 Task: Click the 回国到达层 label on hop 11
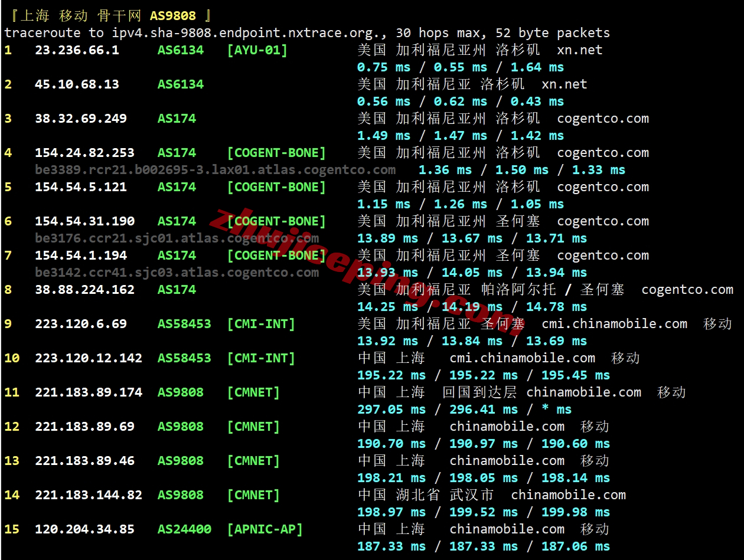(479, 392)
